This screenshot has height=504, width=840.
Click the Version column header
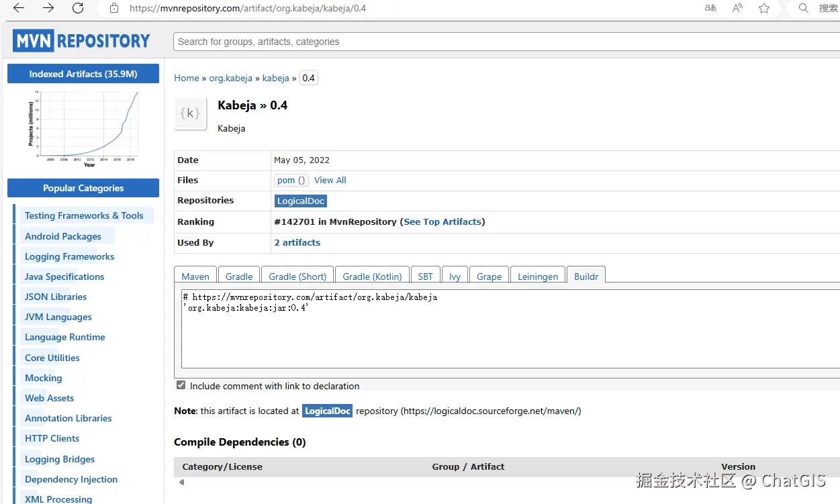[738, 466]
